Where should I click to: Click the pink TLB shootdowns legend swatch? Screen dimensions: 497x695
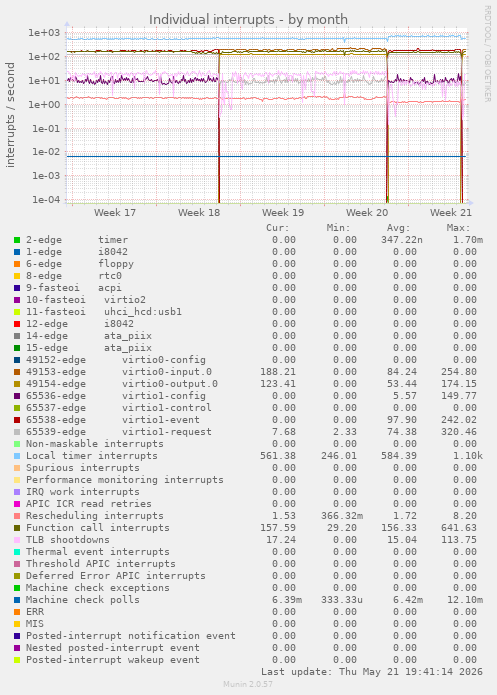[x=17, y=540]
